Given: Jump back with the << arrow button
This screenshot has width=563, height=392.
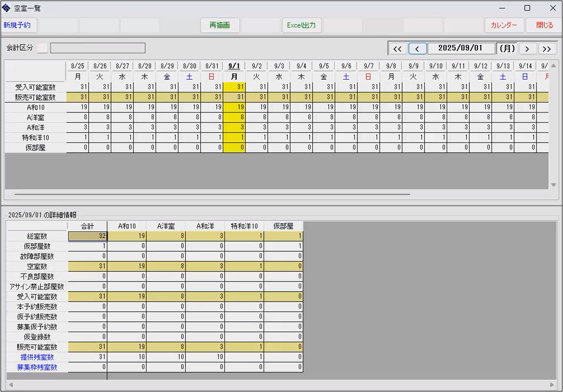Looking at the screenshot, I should pyautogui.click(x=398, y=49).
